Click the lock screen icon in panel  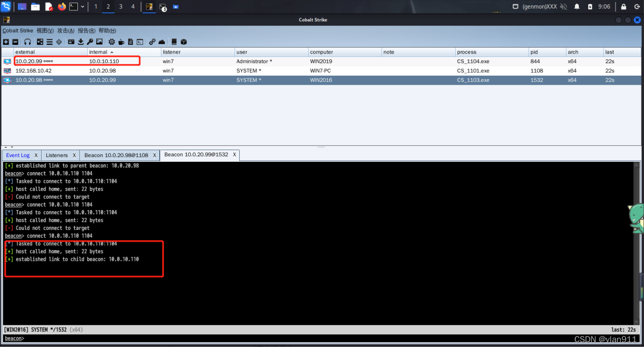point(624,7)
